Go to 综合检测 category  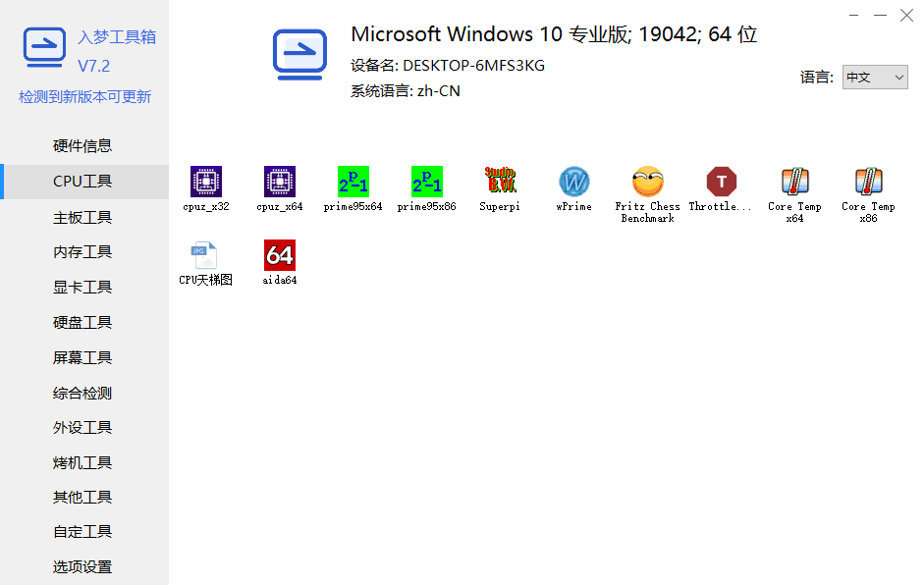[84, 394]
